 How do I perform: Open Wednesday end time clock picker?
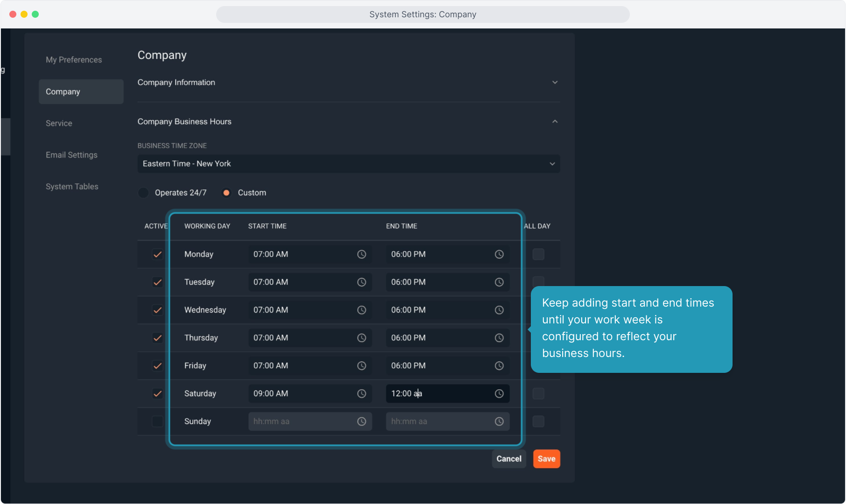point(499,310)
